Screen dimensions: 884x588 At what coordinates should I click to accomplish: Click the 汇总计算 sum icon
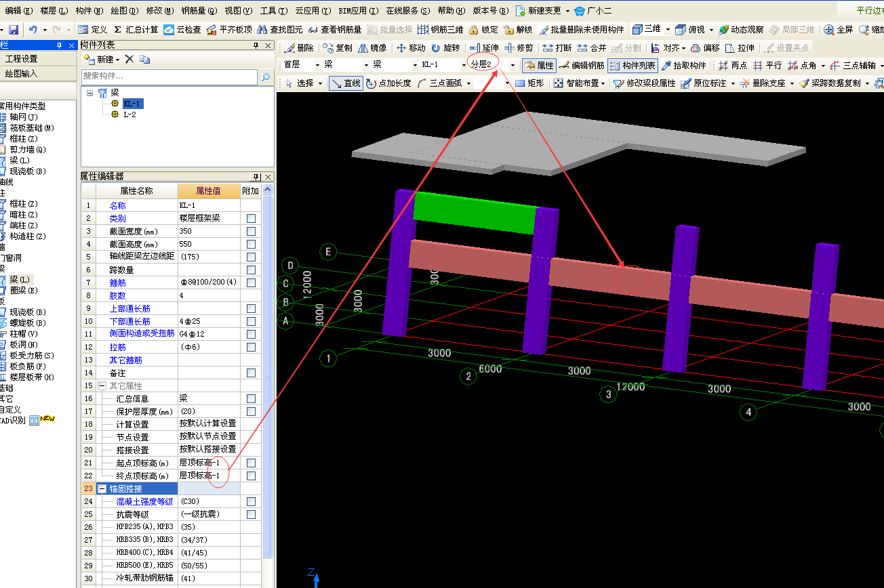117,30
